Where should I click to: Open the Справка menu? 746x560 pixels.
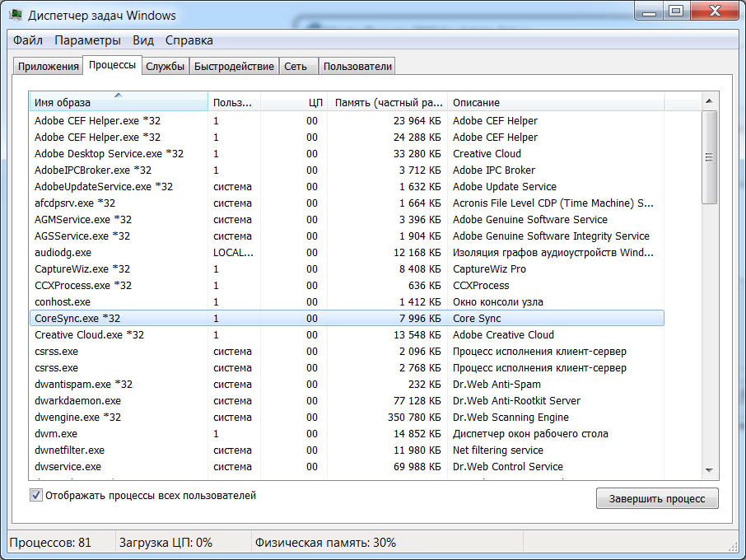(x=189, y=40)
